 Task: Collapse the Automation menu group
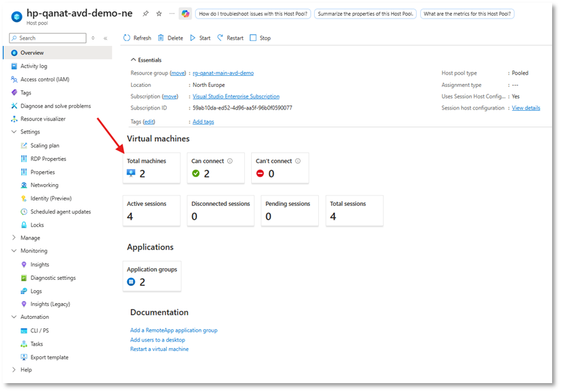(x=14, y=317)
